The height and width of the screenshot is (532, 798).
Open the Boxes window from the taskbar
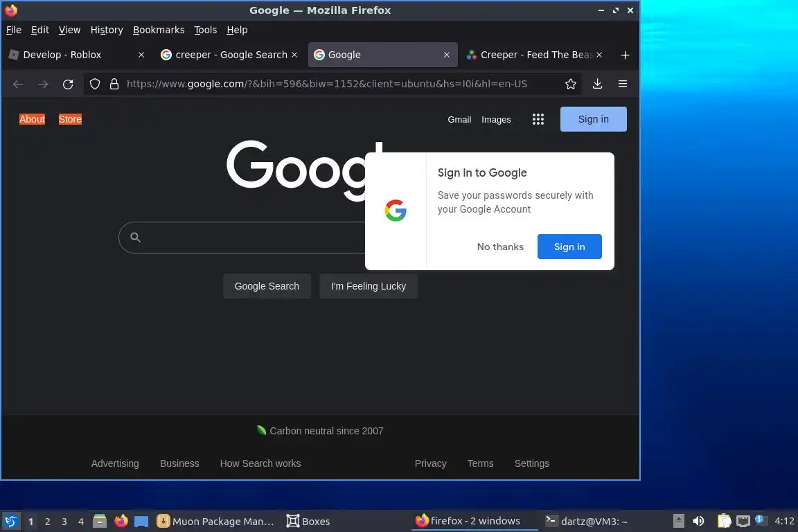308,522
